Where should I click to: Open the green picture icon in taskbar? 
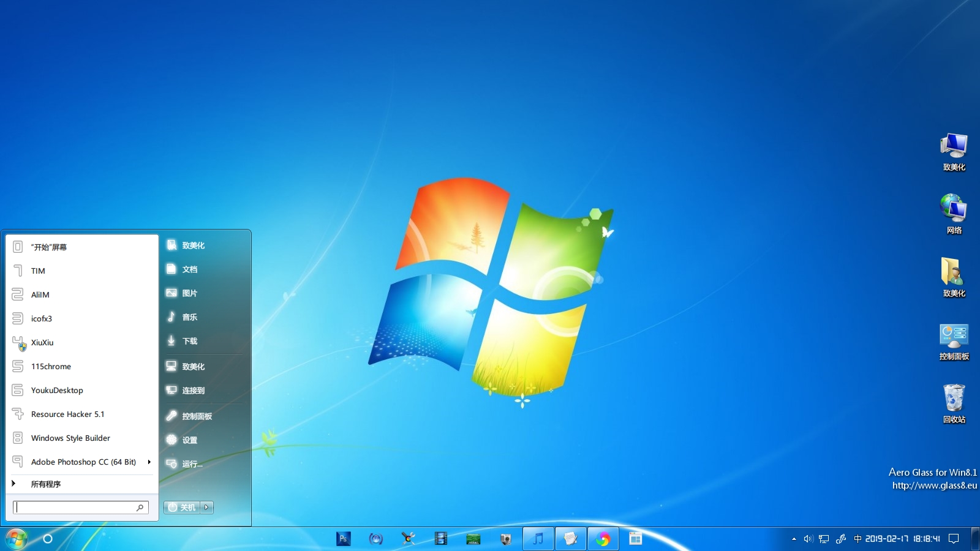tap(473, 539)
